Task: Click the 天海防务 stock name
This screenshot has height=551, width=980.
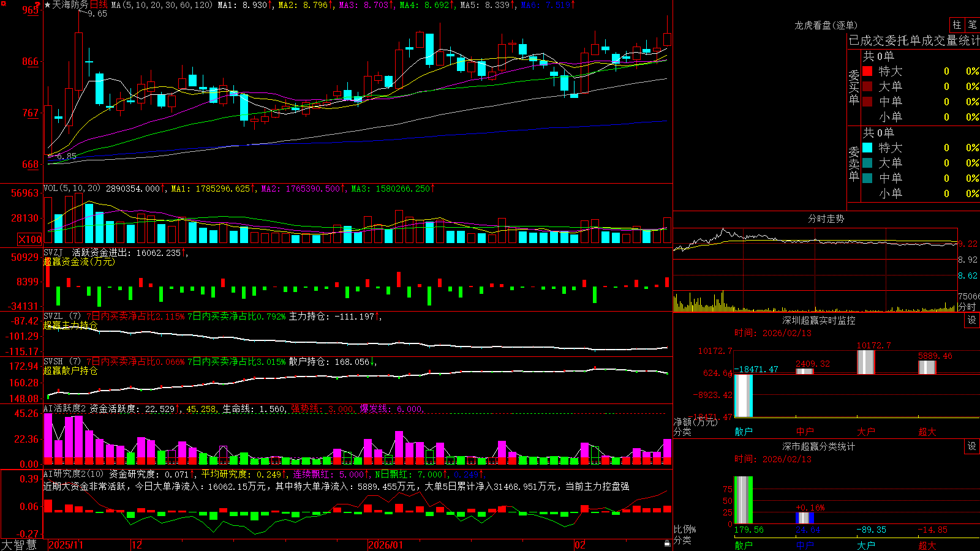Action: click(70, 5)
